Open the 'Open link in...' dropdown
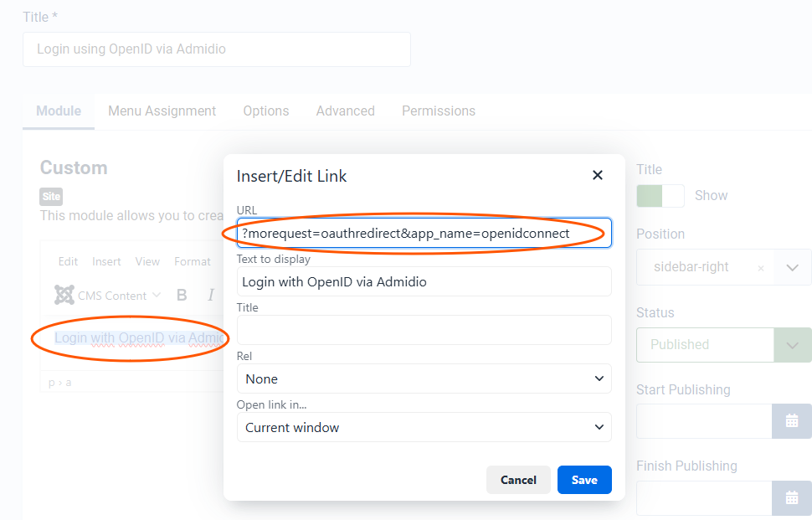 tap(424, 427)
